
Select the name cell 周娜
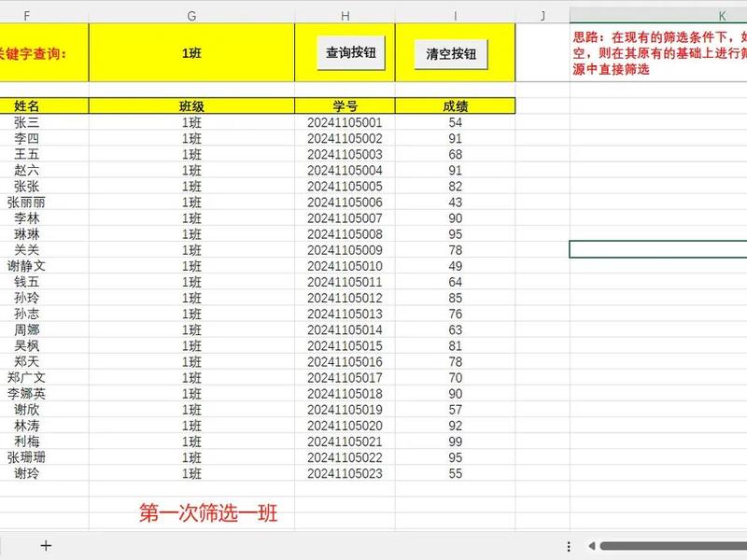44,329
